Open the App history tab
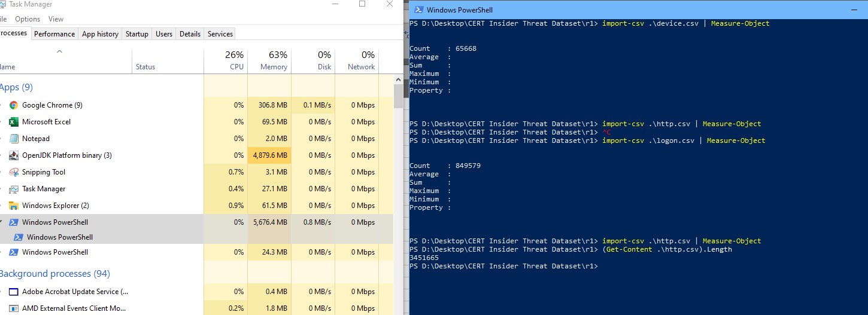Image resolution: width=868 pixels, height=315 pixels. [100, 34]
